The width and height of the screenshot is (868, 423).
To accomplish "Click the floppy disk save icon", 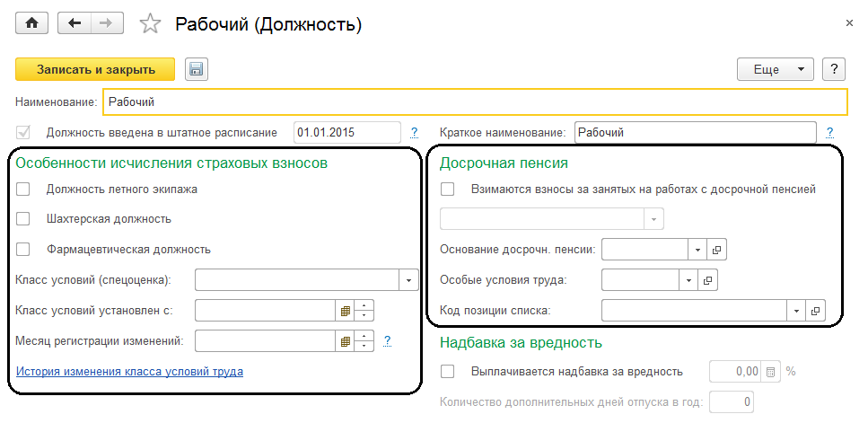I will (x=196, y=69).
